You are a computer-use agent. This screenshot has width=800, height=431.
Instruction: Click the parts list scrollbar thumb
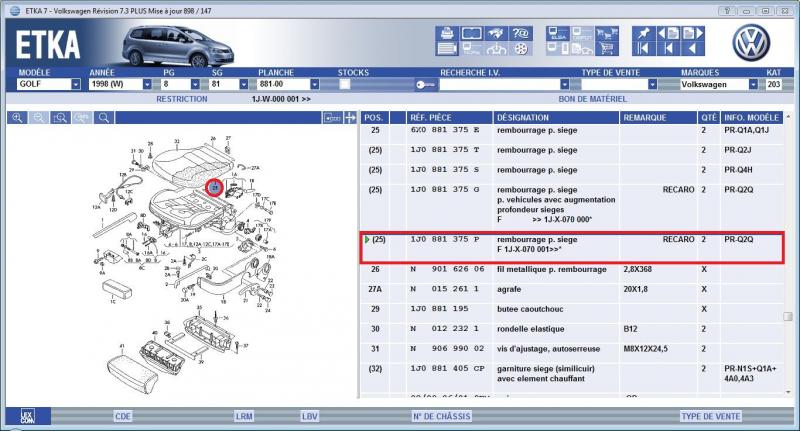[788, 316]
